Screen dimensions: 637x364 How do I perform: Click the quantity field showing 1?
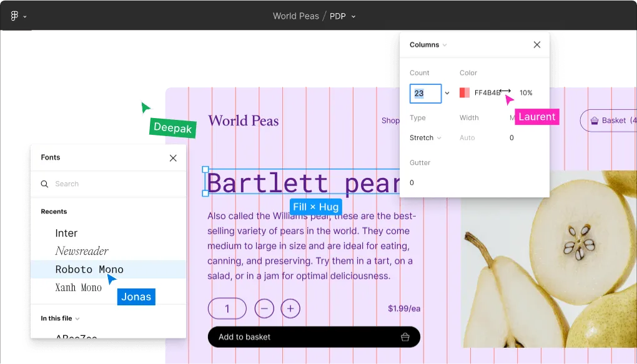point(227,309)
